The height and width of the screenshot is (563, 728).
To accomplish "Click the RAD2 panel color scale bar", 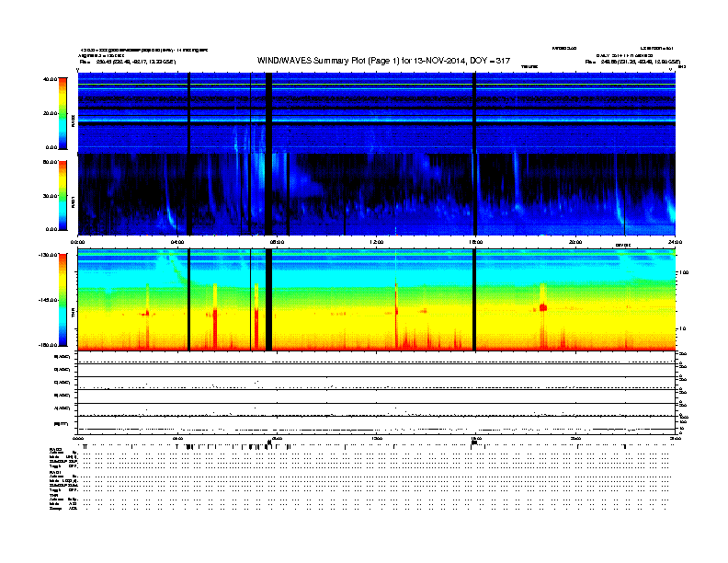I will coord(63,113).
